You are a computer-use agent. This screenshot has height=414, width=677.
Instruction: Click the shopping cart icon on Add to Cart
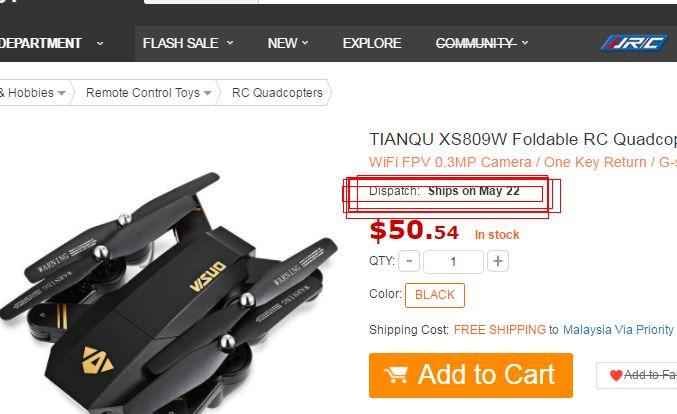coord(396,375)
